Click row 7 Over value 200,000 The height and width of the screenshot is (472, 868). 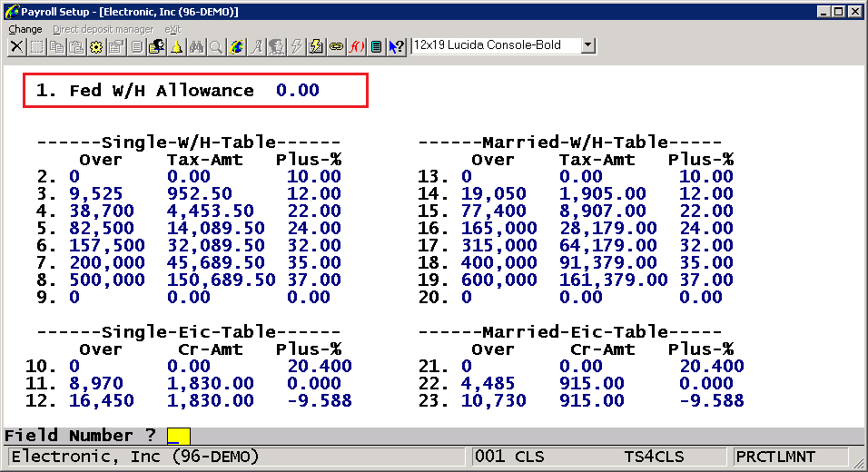coord(107,262)
